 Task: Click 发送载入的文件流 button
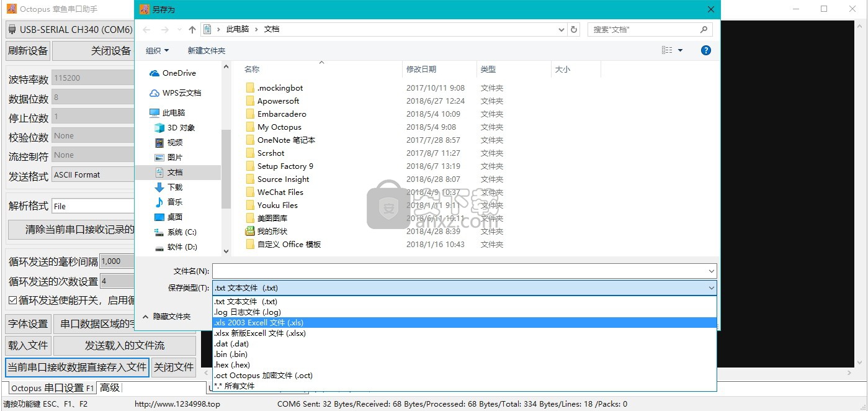pos(124,346)
